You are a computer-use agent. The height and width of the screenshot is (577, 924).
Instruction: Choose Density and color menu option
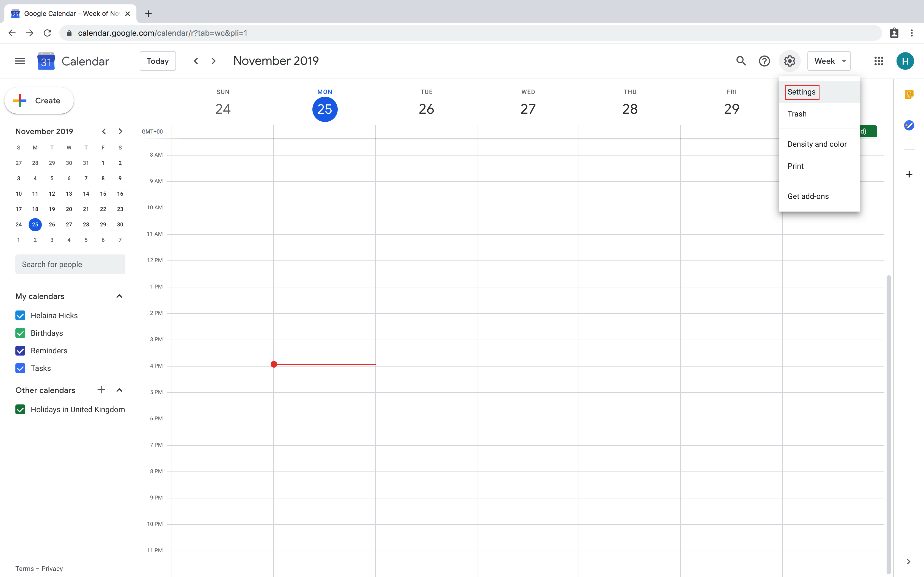(x=817, y=144)
